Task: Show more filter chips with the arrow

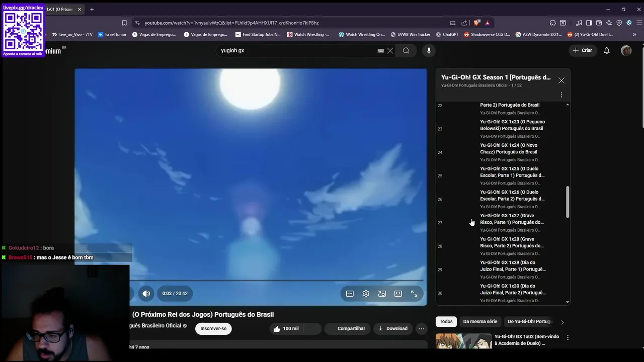Action: pyautogui.click(x=562, y=322)
